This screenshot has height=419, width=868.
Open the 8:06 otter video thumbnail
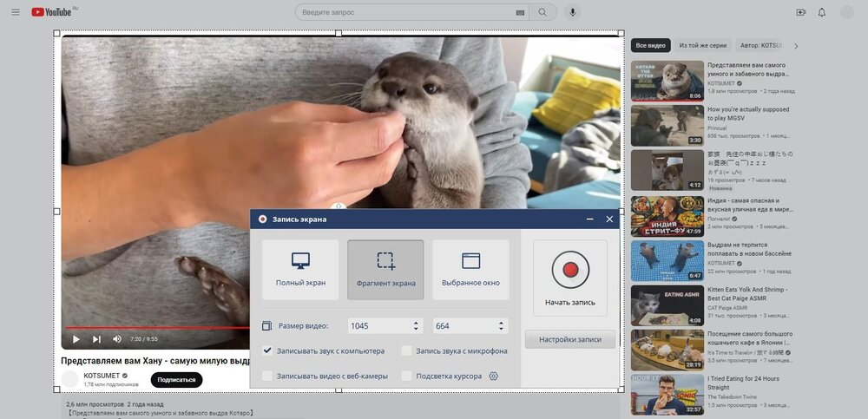tap(667, 81)
